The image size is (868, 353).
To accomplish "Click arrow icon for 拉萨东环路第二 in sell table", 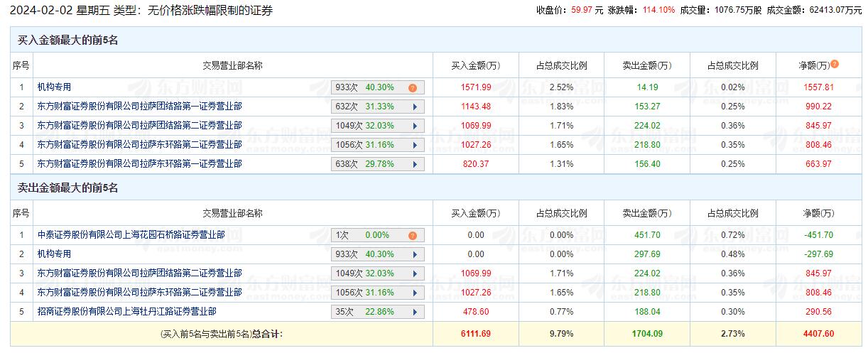I will tap(413, 293).
